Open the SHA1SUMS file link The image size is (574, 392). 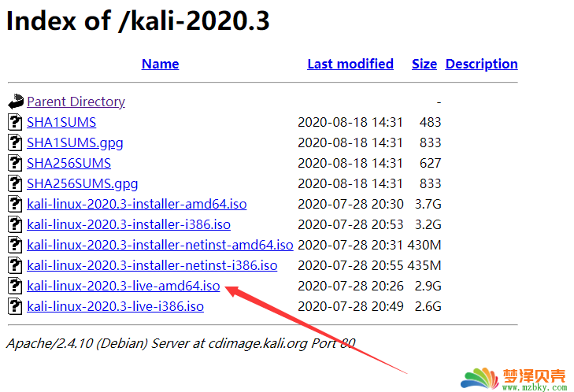click(x=61, y=122)
